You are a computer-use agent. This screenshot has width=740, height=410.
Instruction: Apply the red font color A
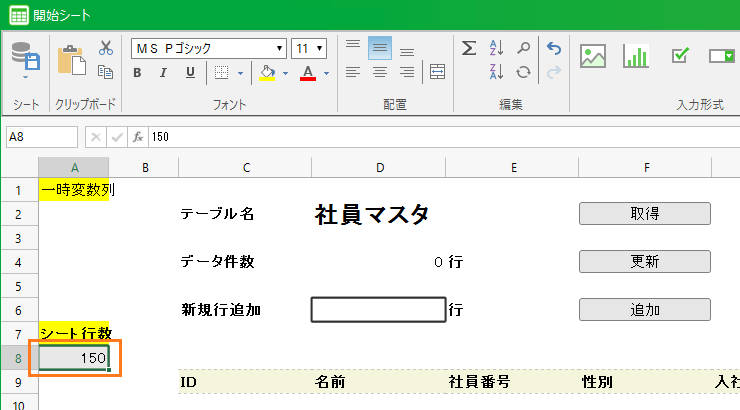[x=308, y=73]
